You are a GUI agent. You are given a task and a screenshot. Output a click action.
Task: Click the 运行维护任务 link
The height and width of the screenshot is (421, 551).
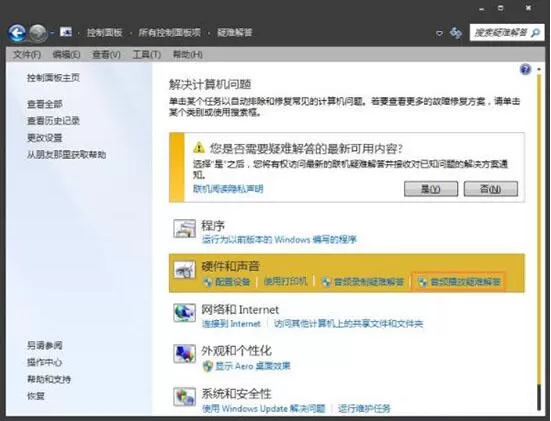pyautogui.click(x=364, y=409)
